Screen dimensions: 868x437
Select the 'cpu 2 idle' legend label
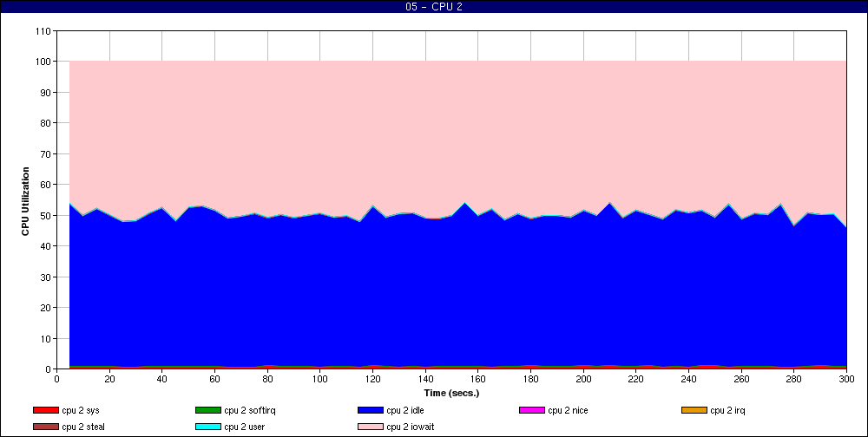coord(405,410)
